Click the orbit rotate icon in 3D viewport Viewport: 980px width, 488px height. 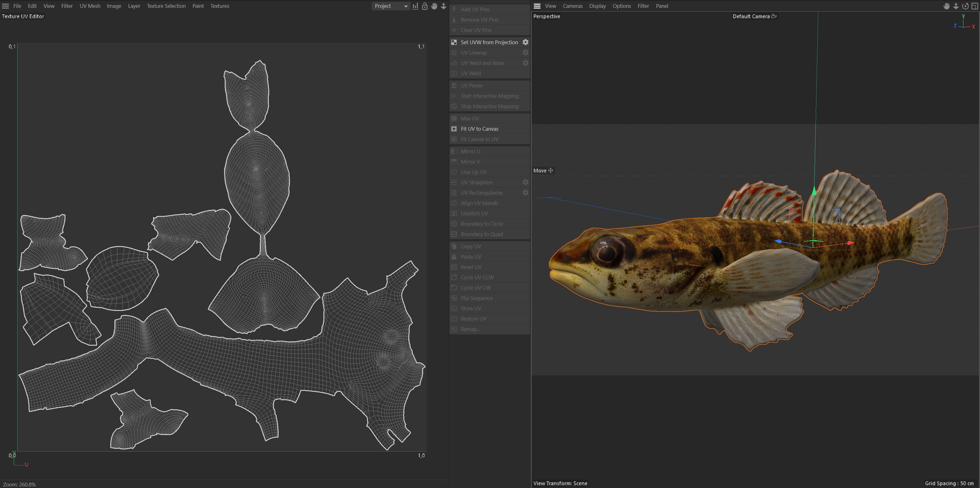965,6
